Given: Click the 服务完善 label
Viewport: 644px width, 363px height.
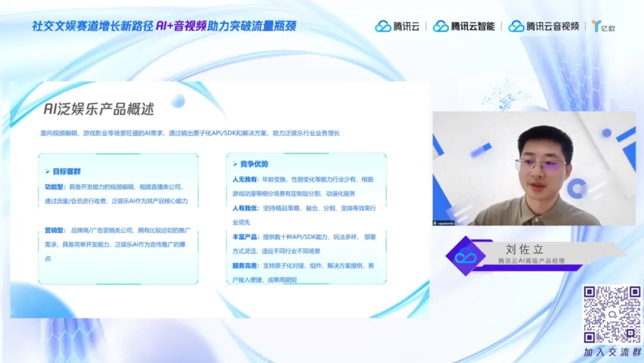Looking at the screenshot, I should point(246,266).
